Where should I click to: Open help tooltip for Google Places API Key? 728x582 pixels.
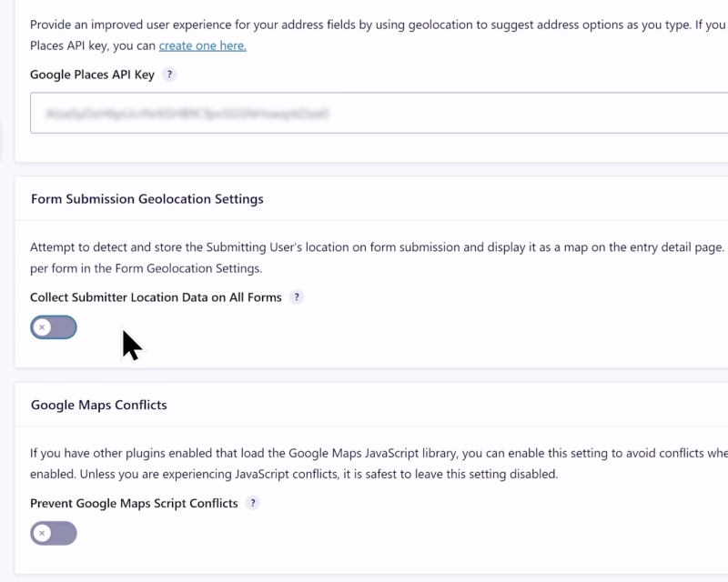[x=170, y=75]
